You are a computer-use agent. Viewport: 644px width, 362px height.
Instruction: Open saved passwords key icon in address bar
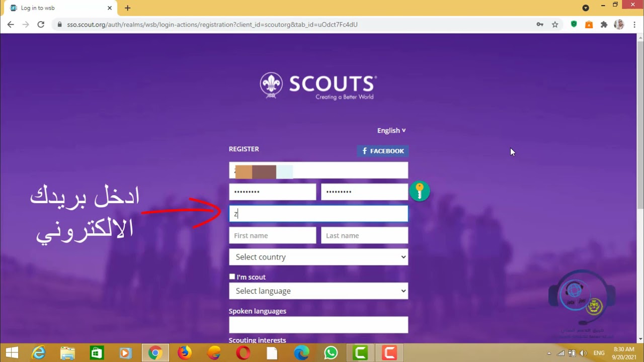pos(540,24)
